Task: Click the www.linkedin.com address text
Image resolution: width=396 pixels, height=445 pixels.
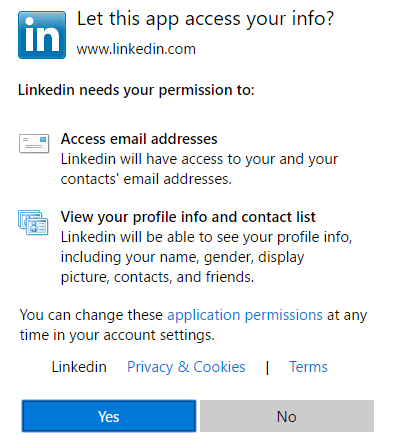Action: click(x=136, y=49)
